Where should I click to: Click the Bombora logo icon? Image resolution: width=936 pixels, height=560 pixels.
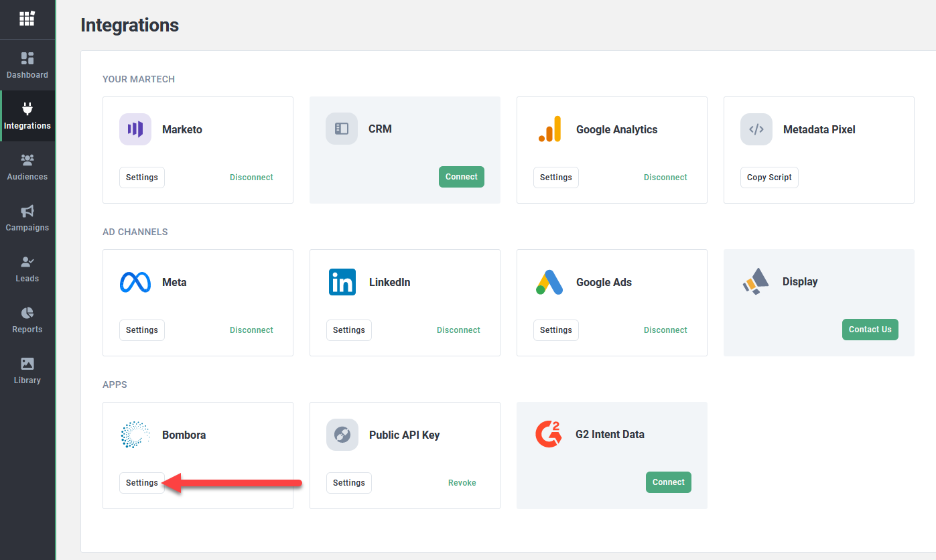[135, 435]
